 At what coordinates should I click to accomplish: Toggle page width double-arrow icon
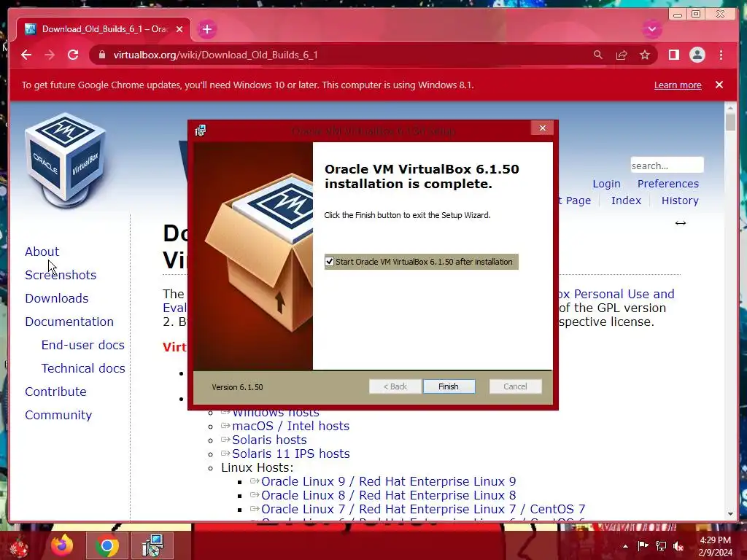[681, 223]
